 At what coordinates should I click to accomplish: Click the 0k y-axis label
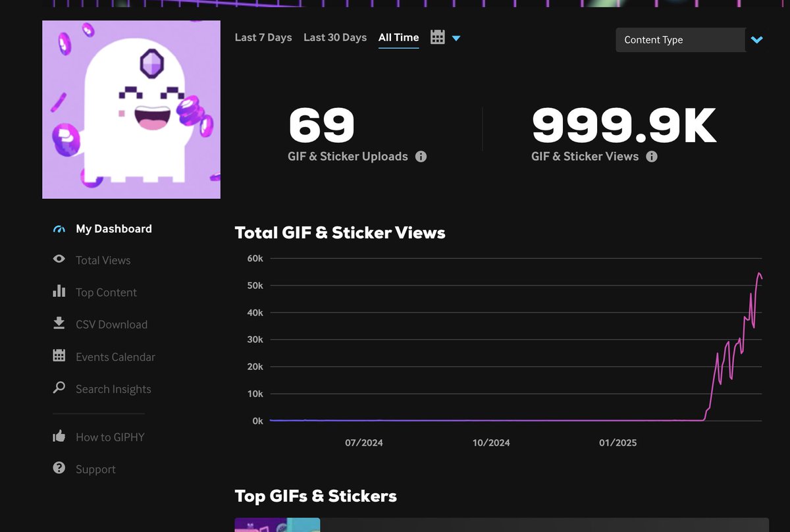click(257, 421)
